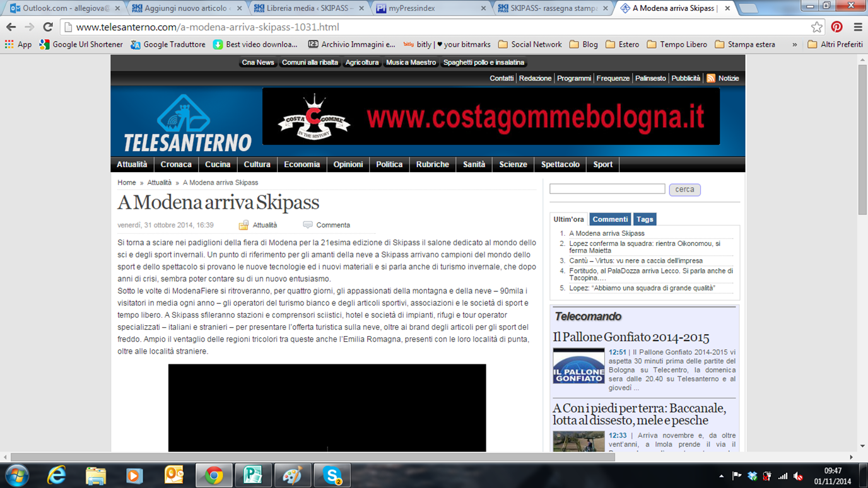Open the Spettacolo navigation menu
Image resolution: width=868 pixels, height=488 pixels.
pos(560,165)
